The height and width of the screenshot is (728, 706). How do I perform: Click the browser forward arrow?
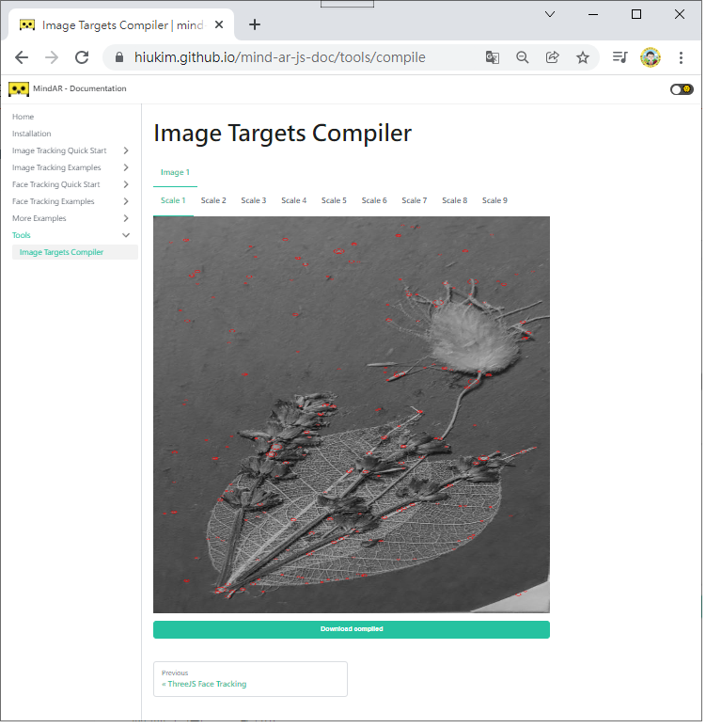52,57
